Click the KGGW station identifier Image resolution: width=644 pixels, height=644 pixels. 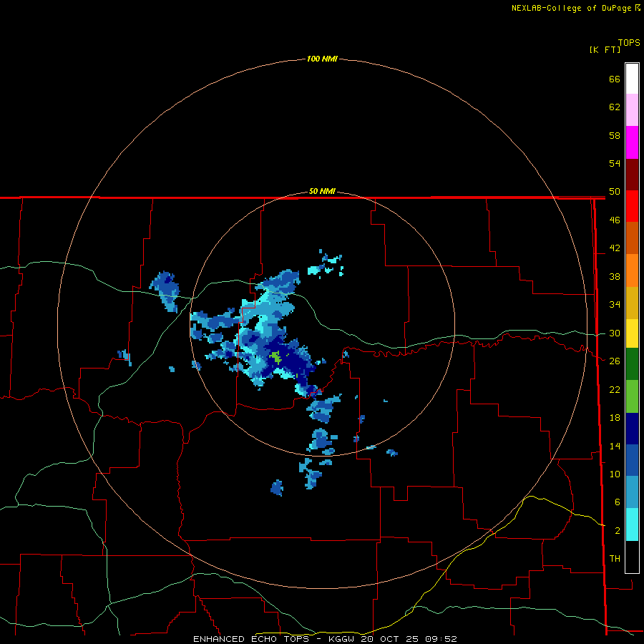pyautogui.click(x=341, y=639)
